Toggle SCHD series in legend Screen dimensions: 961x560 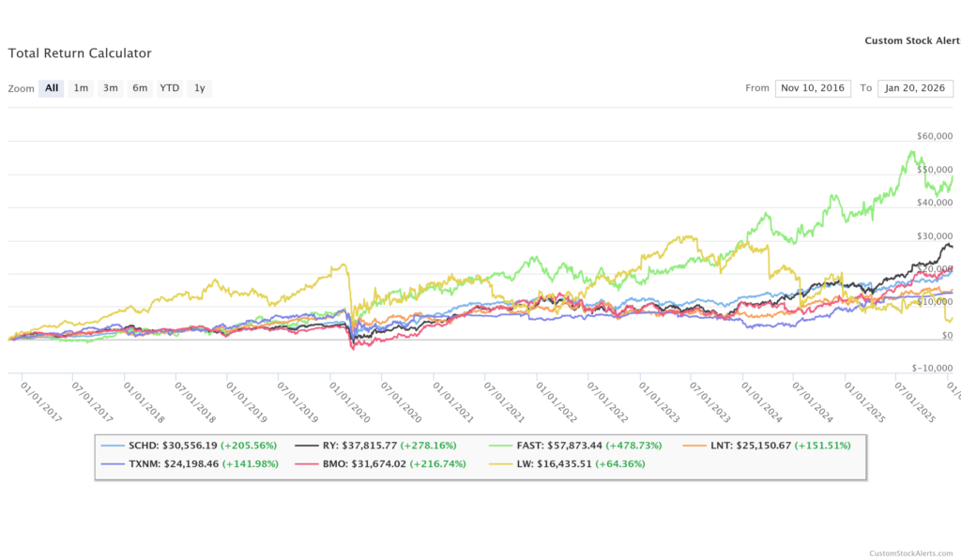point(193,445)
